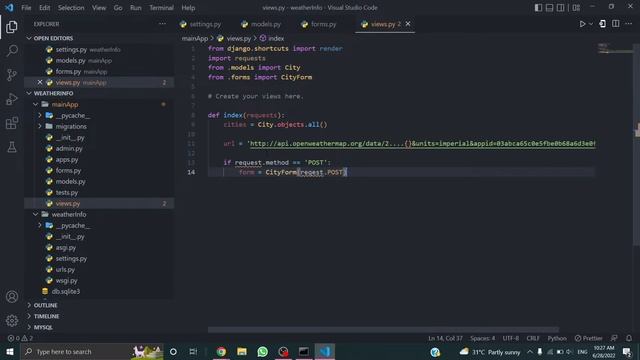Viewport: 640px width, 360px height.
Task: Close views.py in Open Editors list
Action: [40, 82]
